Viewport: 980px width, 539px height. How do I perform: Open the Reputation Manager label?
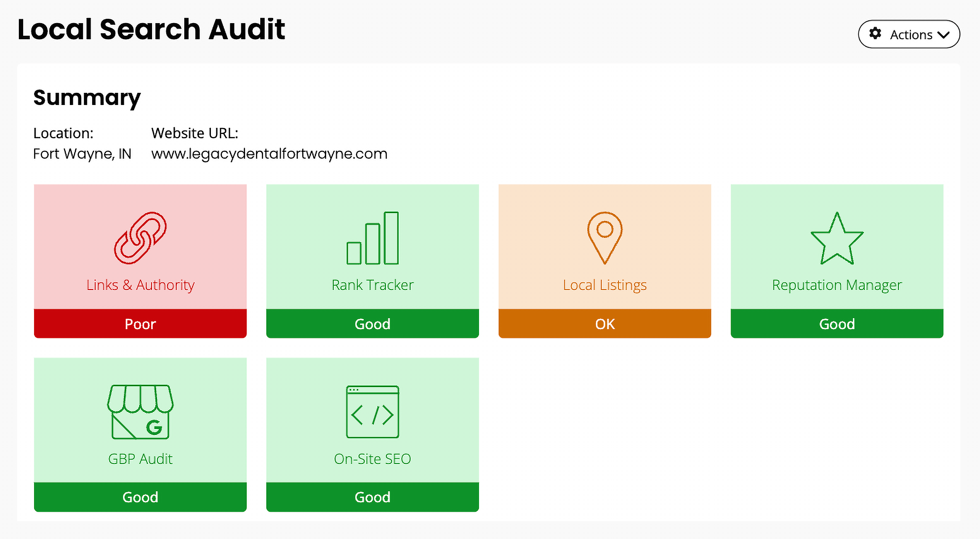(837, 285)
